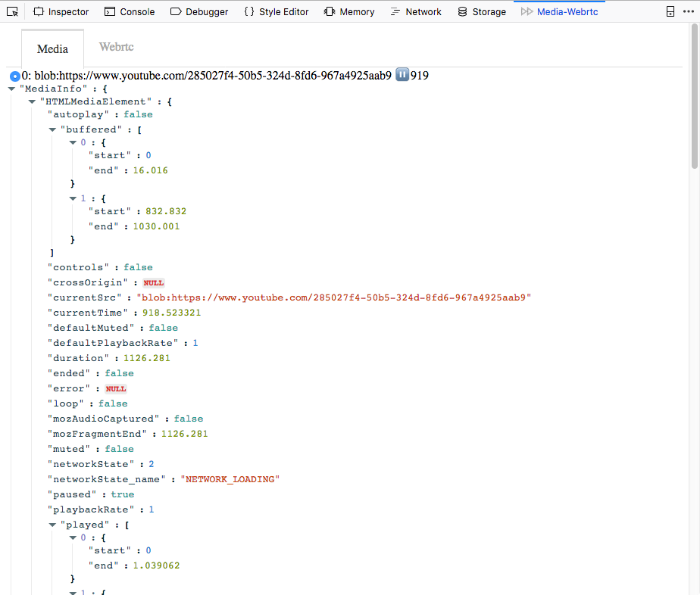Open the Network panel
Viewport: 700px width, 595px height.
[x=415, y=11]
